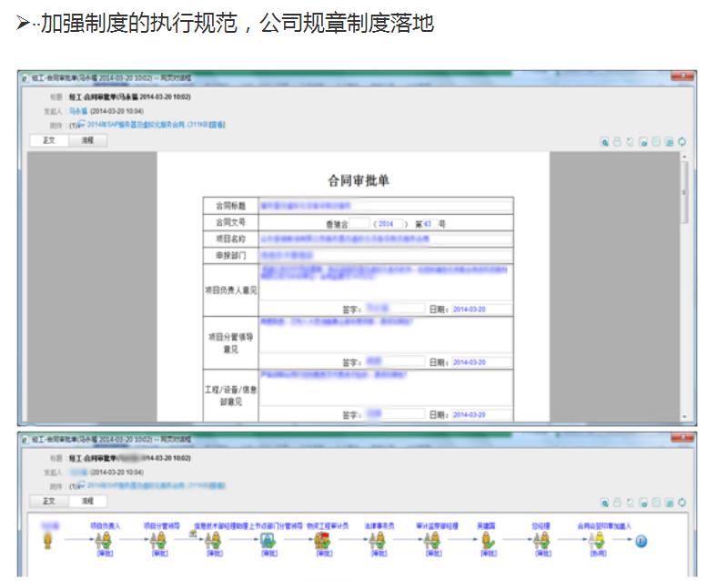This screenshot has height=581, width=728.
Task: Click the print icon in upper window toolbar
Action: pyautogui.click(x=617, y=142)
